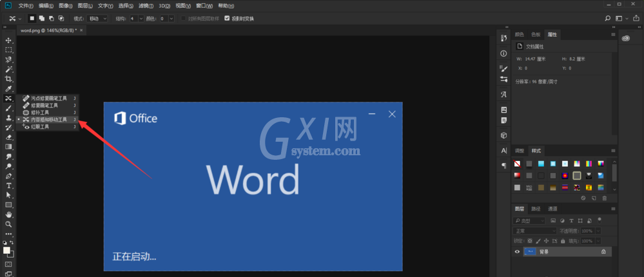
Task: Toggle type layer filter icon
Action: pos(571,221)
